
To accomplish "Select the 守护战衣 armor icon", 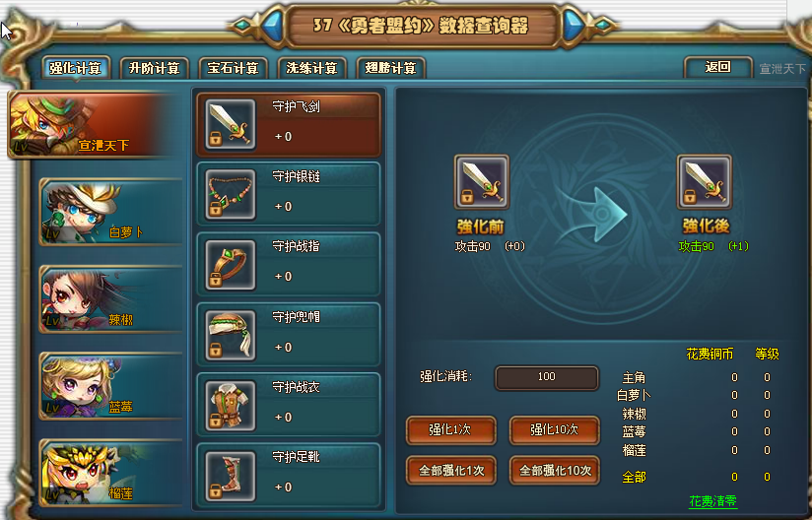I will [x=231, y=405].
